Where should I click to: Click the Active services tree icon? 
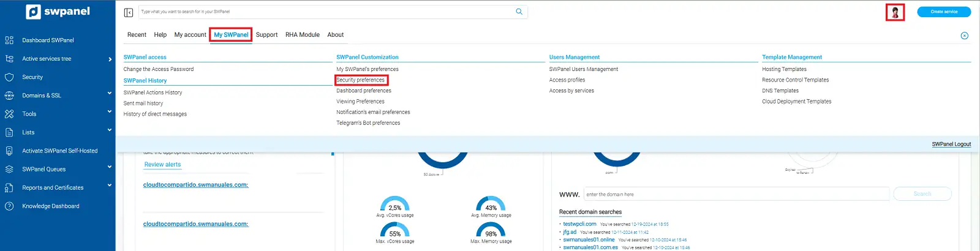click(x=9, y=59)
